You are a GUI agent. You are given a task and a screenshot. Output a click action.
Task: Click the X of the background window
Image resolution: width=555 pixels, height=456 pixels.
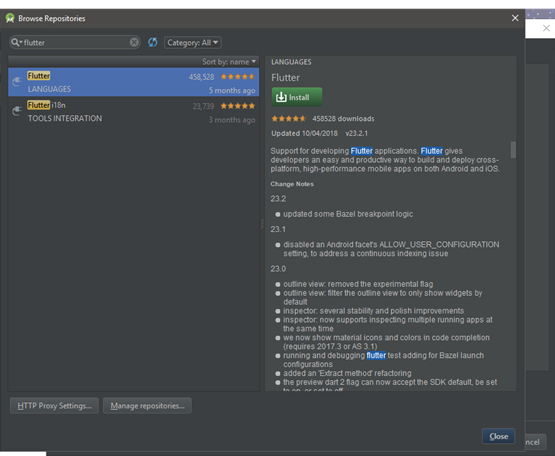pos(546,28)
